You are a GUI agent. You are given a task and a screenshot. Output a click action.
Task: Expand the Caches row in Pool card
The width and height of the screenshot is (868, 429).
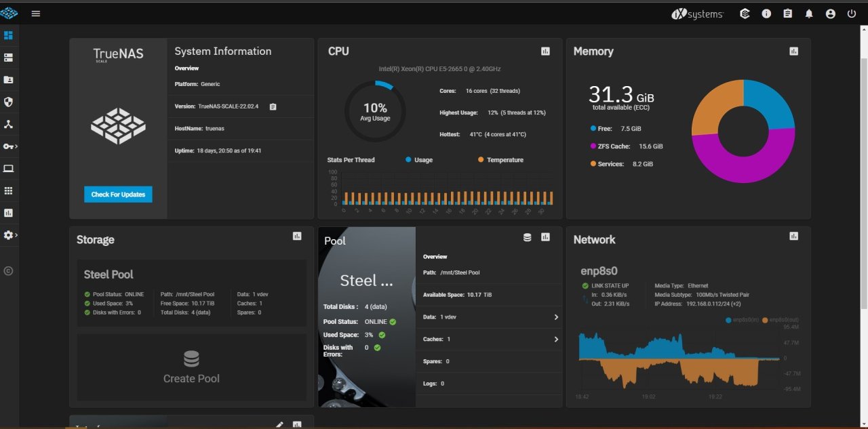pos(556,339)
